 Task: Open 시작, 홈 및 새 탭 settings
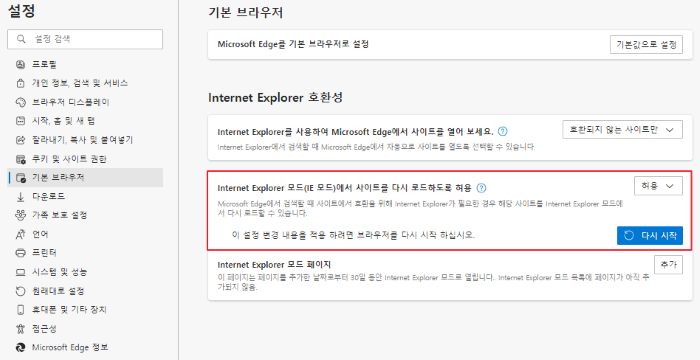pos(85,121)
